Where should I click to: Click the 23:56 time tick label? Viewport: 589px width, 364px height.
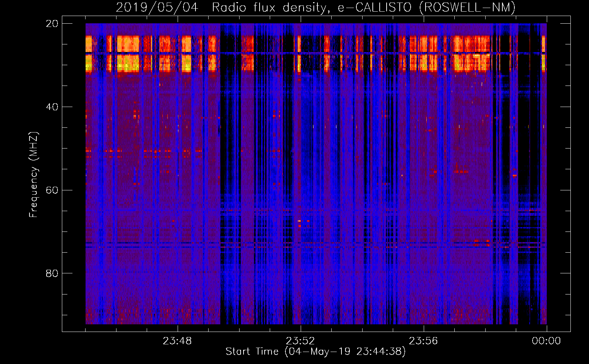[x=423, y=341]
